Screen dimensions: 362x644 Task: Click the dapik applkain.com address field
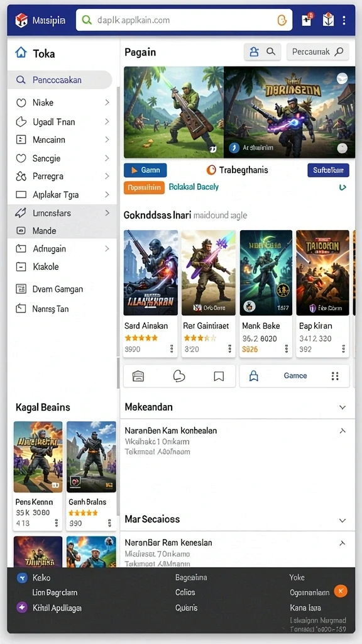point(184,20)
